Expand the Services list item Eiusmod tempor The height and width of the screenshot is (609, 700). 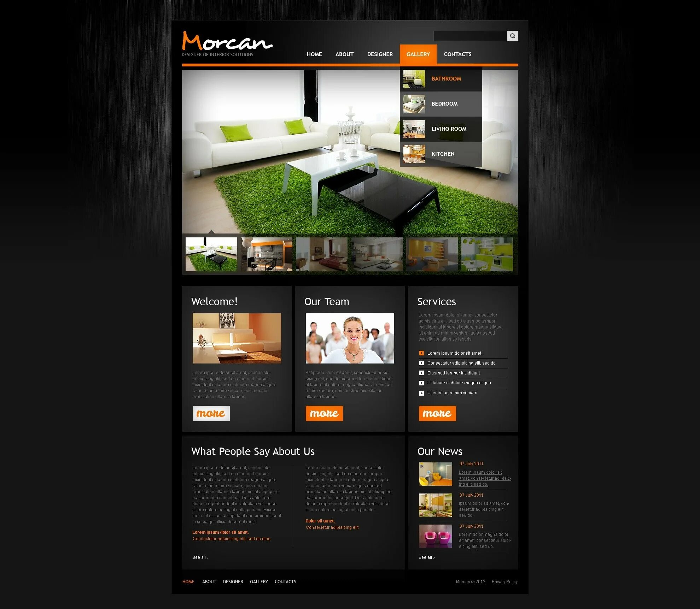(x=421, y=373)
